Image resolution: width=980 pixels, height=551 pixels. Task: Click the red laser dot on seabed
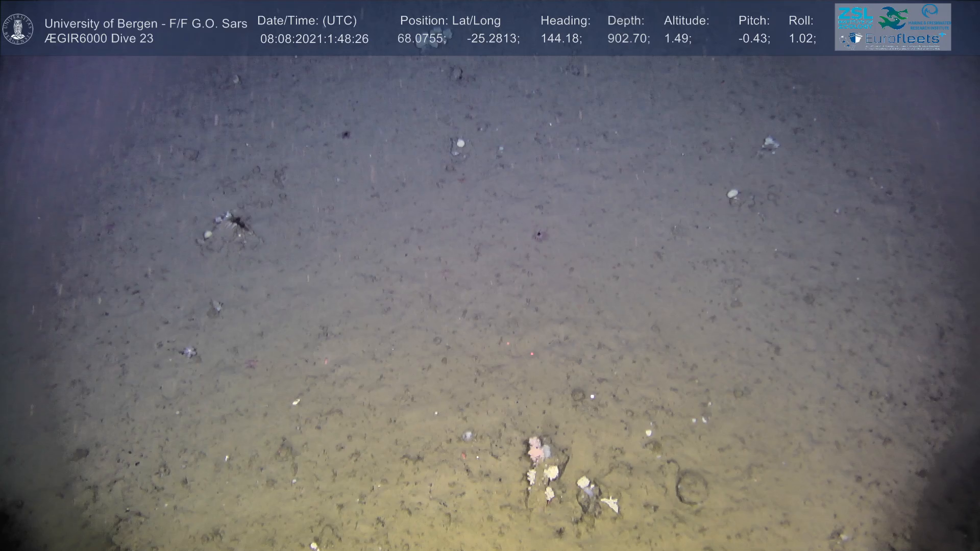coord(532,354)
